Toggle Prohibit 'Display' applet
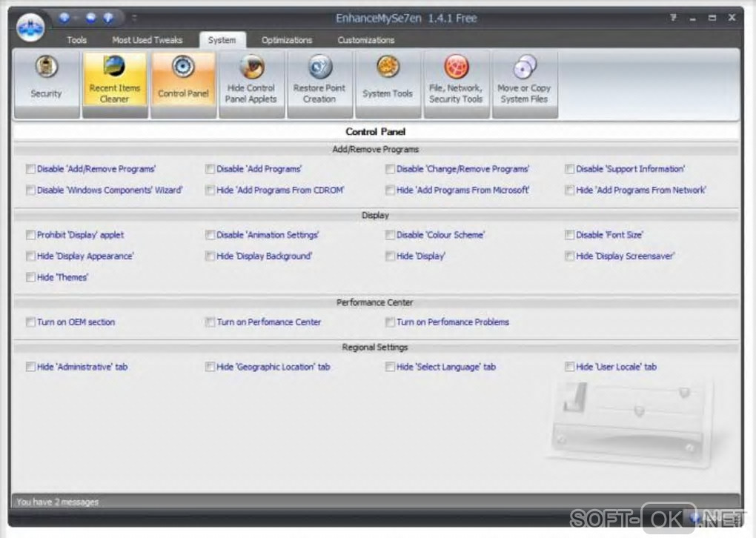The width and height of the screenshot is (756, 538). (x=30, y=235)
